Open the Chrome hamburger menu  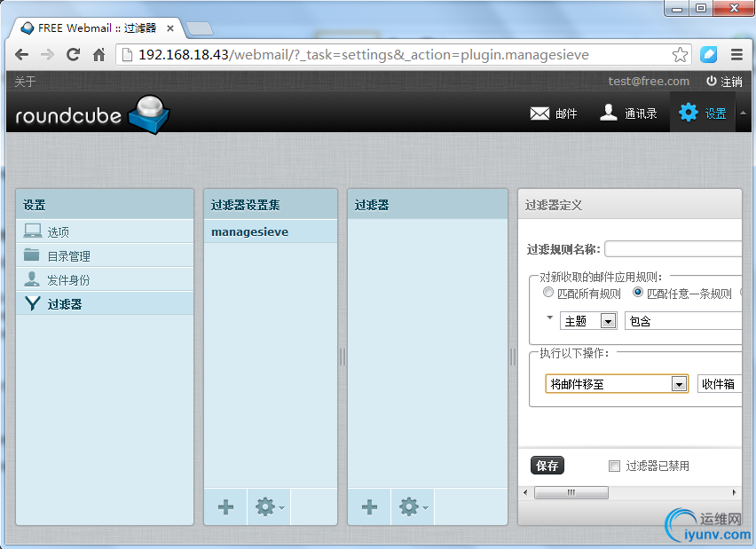(x=736, y=54)
